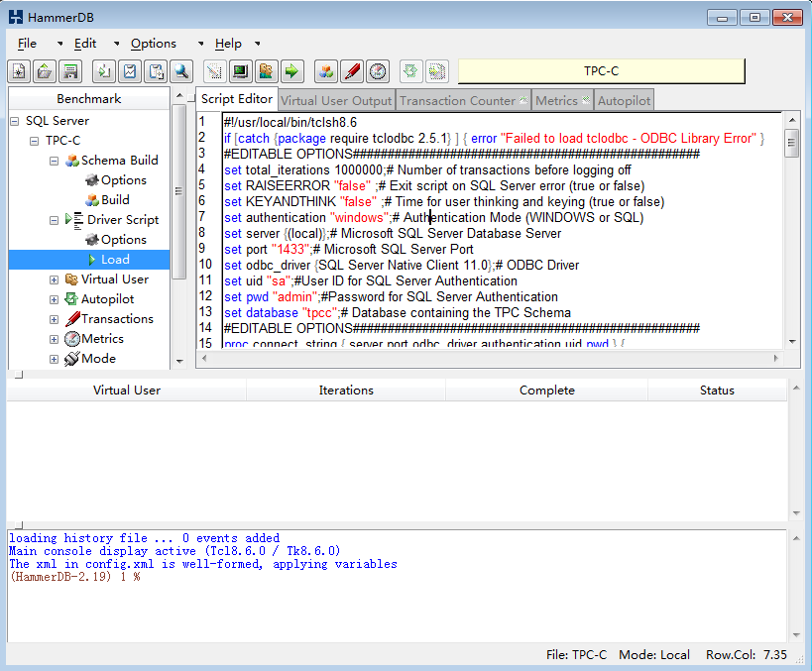This screenshot has height=671, width=812.
Task: Click the script editor scroll-down arrow
Action: point(792,342)
